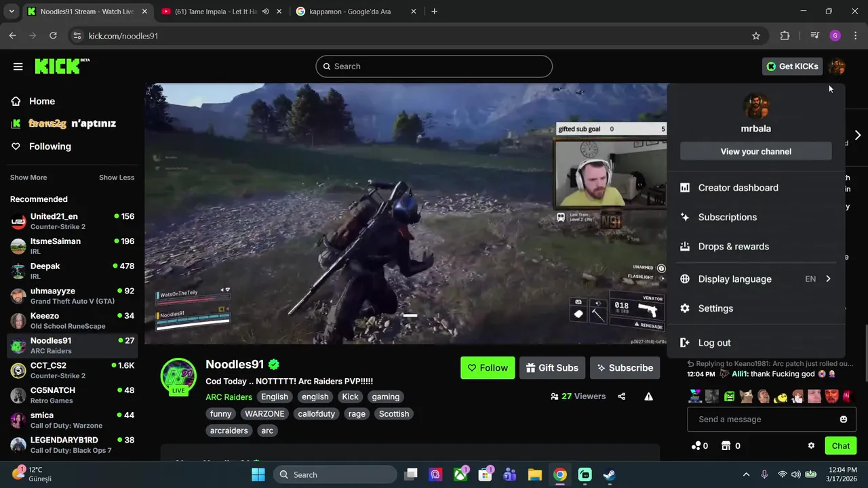
Task: Click the WARZONE tag
Action: click(x=264, y=413)
